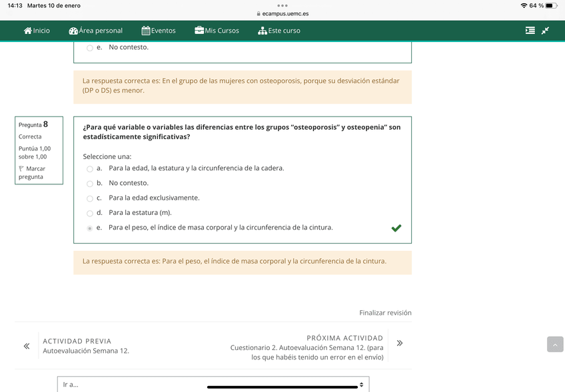Click the Inicio home icon
The image size is (565, 392).
[x=27, y=30]
